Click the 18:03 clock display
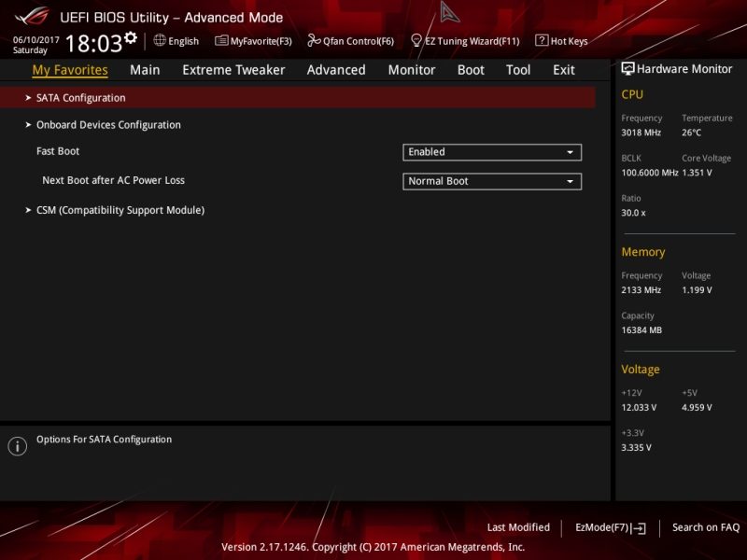This screenshot has height=560, width=747. [x=94, y=44]
